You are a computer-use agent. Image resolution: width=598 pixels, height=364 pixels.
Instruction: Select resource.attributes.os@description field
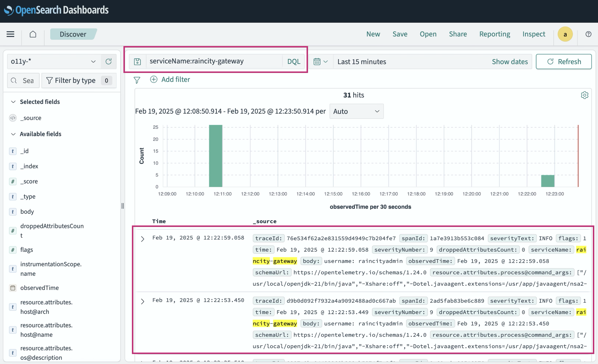tap(46, 353)
